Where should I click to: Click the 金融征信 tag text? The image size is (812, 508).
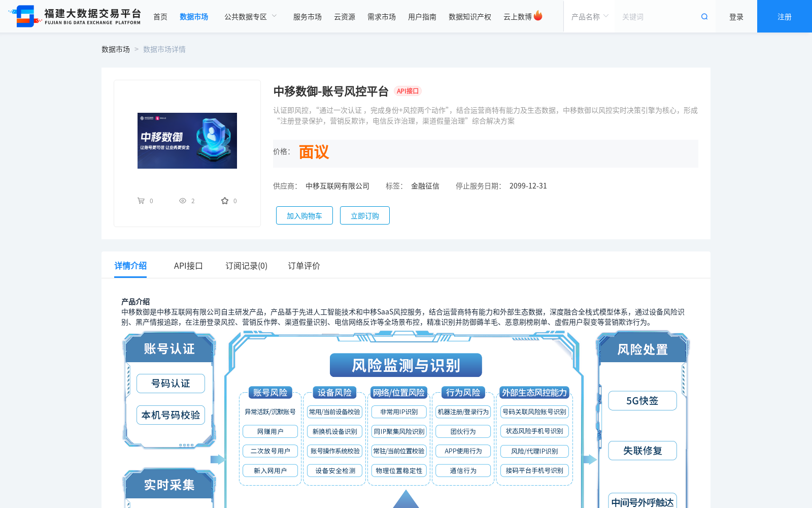[x=425, y=186]
